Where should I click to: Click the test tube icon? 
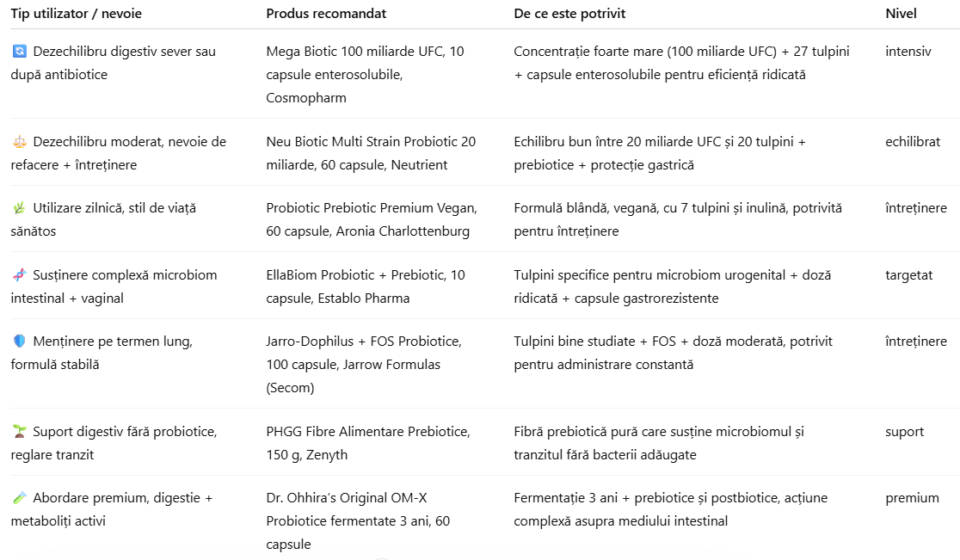pyautogui.click(x=19, y=498)
